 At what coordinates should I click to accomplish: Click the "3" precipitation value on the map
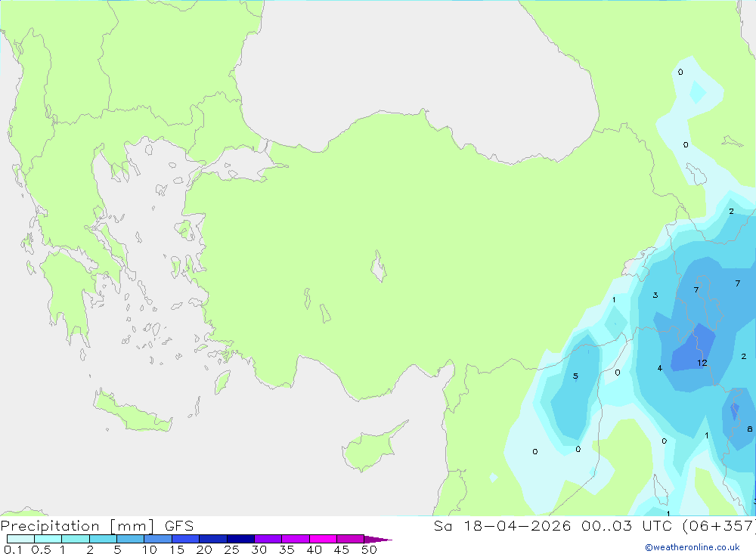tap(655, 295)
